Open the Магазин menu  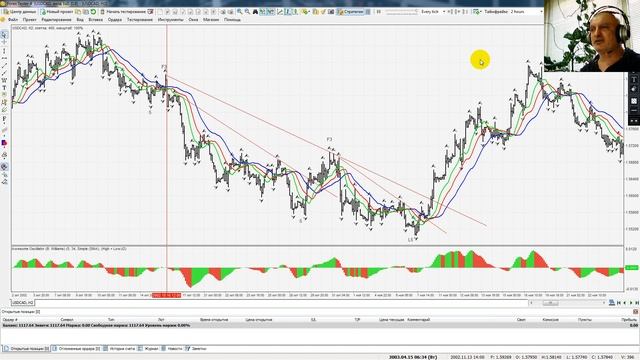tap(211, 20)
